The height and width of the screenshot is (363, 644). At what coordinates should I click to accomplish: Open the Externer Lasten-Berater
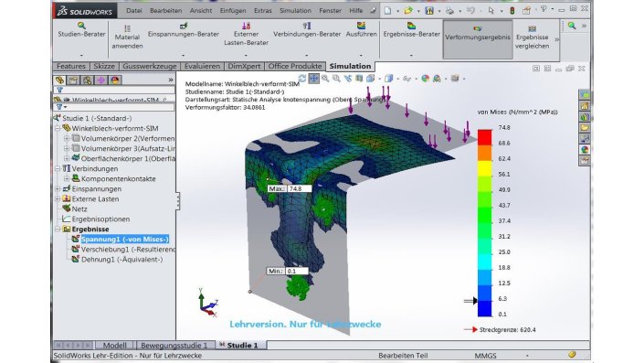pyautogui.click(x=246, y=34)
